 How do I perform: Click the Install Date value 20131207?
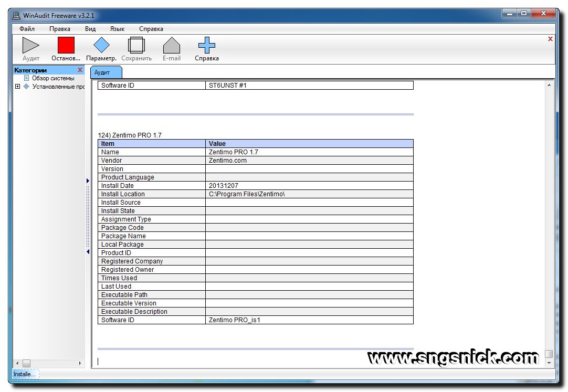[224, 186]
